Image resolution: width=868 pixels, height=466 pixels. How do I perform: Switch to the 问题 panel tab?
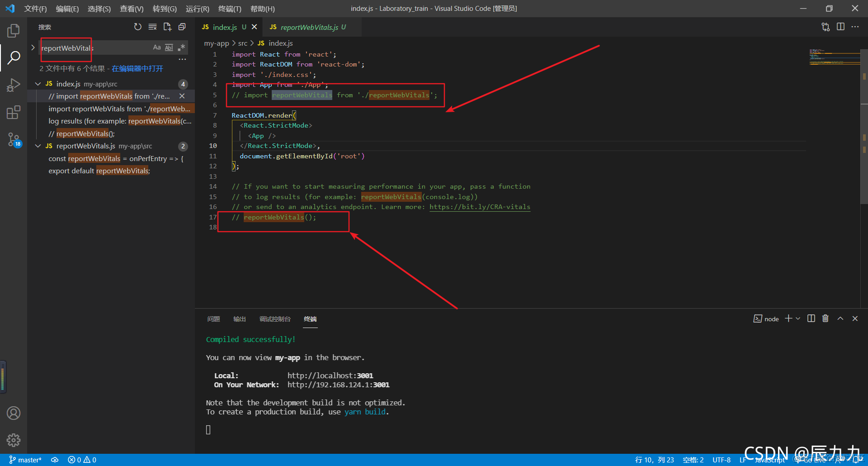tap(214, 319)
